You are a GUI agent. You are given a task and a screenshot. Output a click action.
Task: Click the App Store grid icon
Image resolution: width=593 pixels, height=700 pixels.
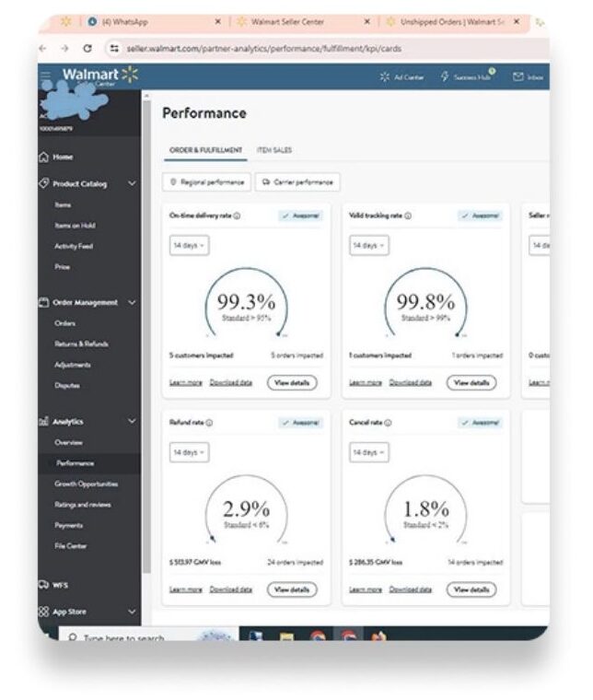[x=43, y=612]
